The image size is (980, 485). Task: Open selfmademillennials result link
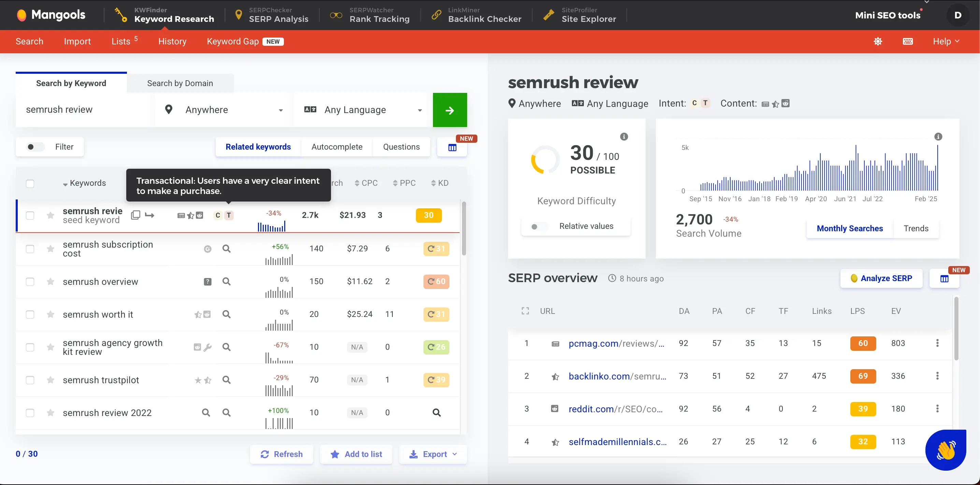(x=617, y=442)
